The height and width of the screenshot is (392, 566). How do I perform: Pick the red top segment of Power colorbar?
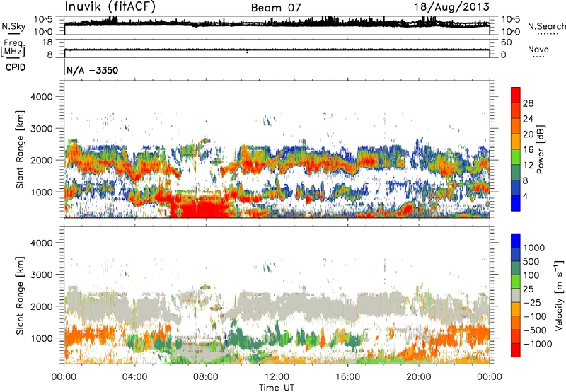(x=516, y=95)
